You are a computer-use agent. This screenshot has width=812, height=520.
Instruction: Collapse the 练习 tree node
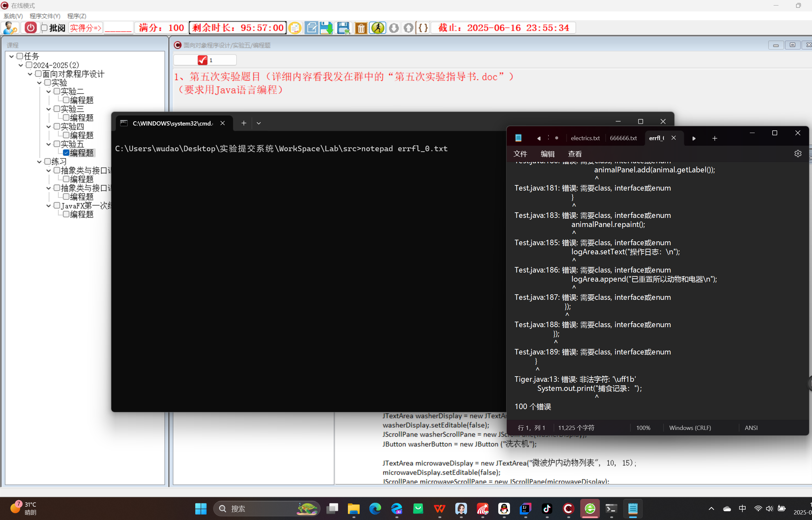[x=39, y=162]
